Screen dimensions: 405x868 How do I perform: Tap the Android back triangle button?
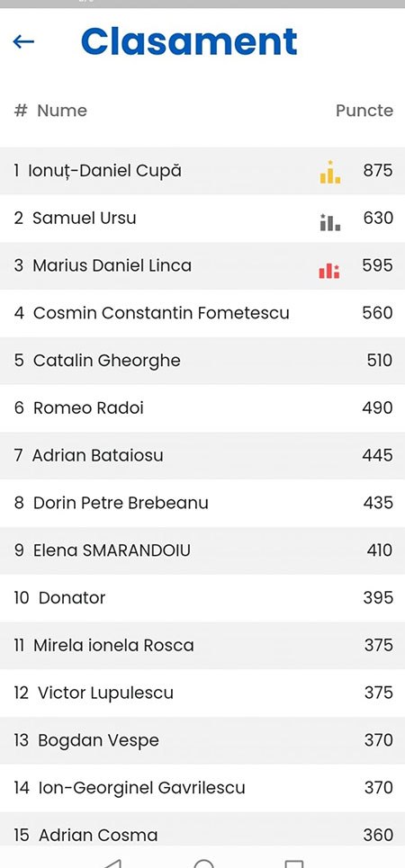click(112, 864)
